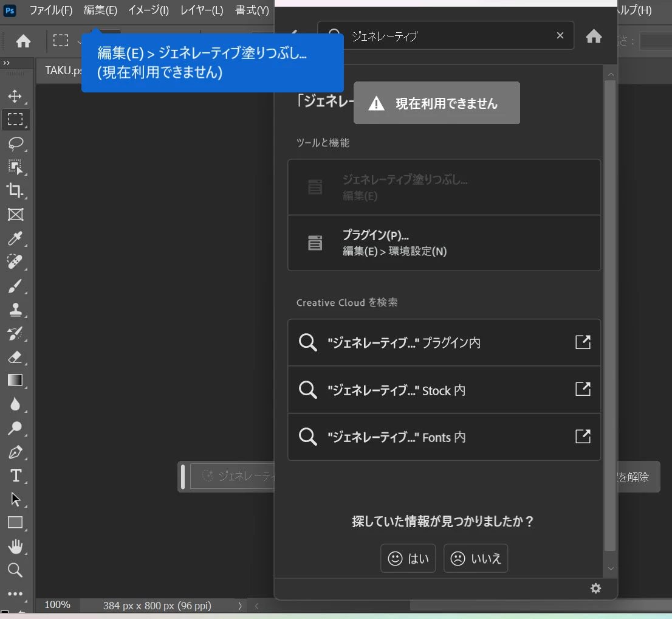
Task: Select the Blur tool
Action: click(x=15, y=404)
